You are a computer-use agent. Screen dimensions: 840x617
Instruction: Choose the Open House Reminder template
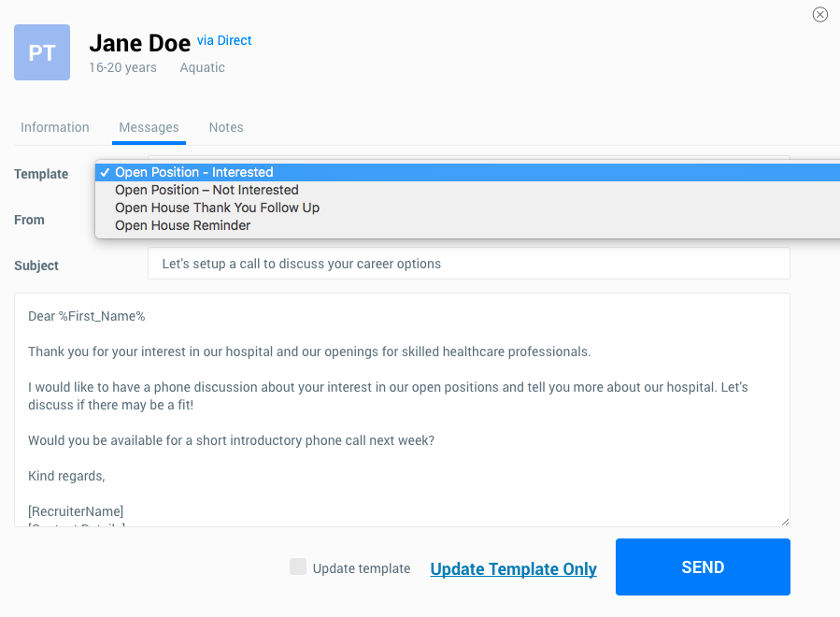click(182, 225)
